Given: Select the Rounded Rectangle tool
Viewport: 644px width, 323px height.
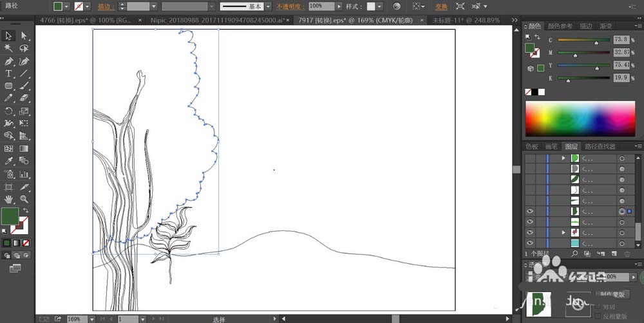Looking at the screenshot, I should point(8,86).
